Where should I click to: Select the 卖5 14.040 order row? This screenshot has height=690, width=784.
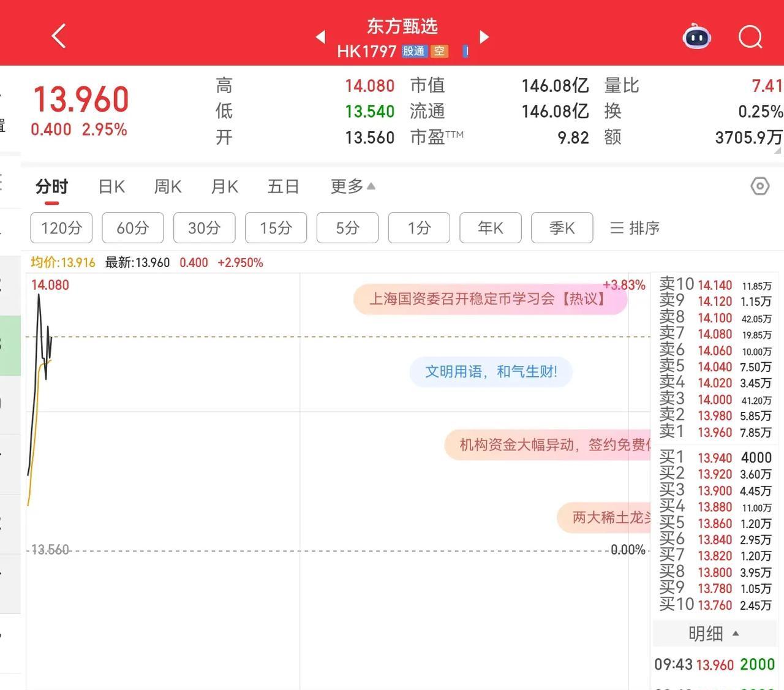pos(715,367)
